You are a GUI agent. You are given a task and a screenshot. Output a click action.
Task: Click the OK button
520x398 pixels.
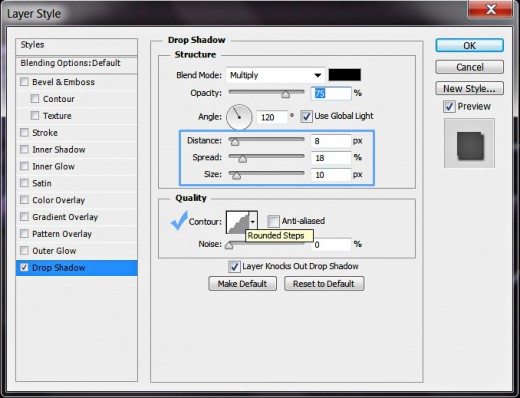point(469,45)
